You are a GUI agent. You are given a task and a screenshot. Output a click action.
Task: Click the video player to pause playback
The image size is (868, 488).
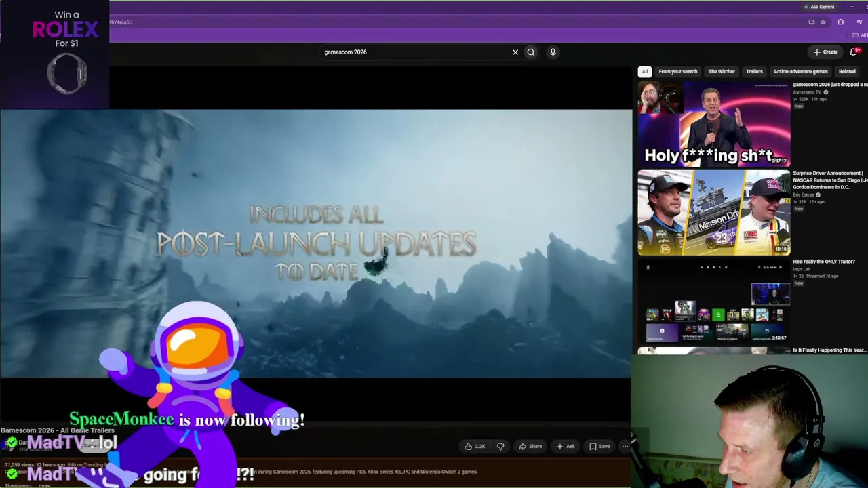(x=316, y=243)
